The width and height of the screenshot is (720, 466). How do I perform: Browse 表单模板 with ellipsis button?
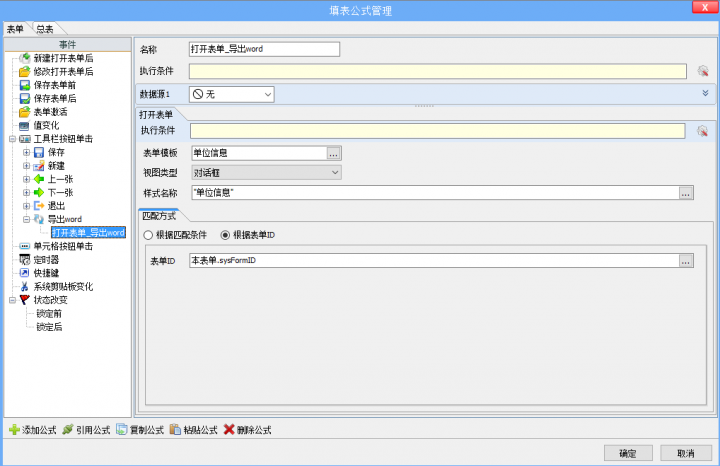[333, 153]
